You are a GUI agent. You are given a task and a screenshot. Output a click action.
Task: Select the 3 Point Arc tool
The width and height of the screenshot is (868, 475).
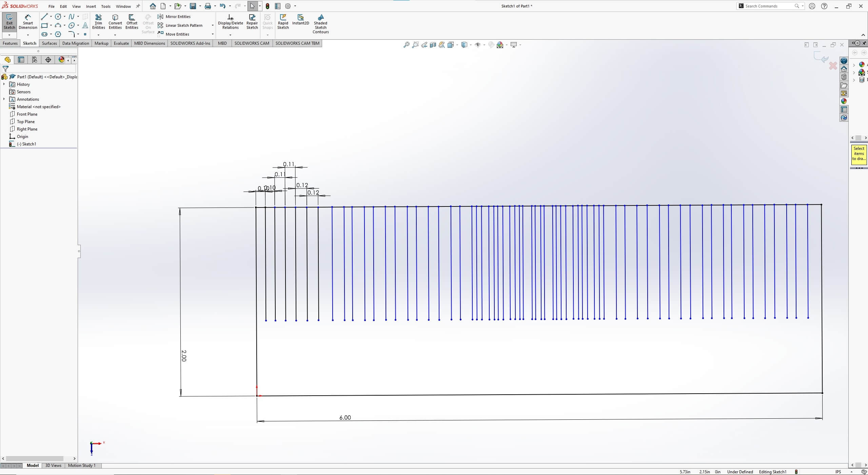58,25
